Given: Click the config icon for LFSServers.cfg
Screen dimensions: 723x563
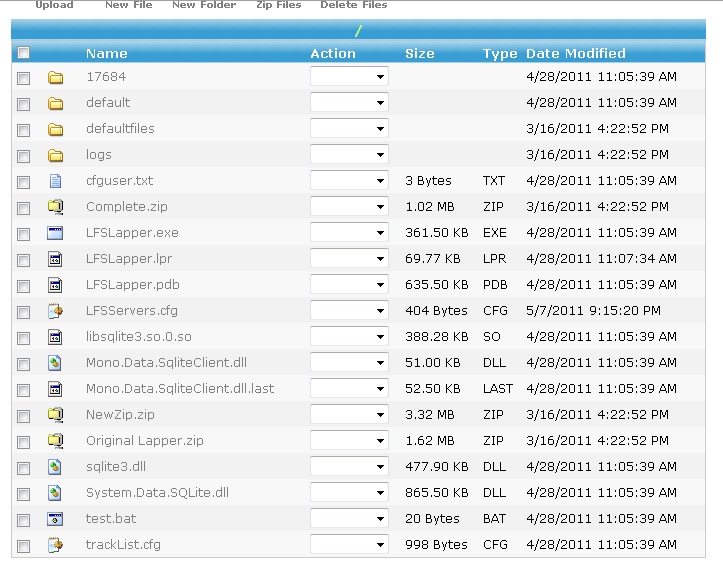Looking at the screenshot, I should click(55, 311).
